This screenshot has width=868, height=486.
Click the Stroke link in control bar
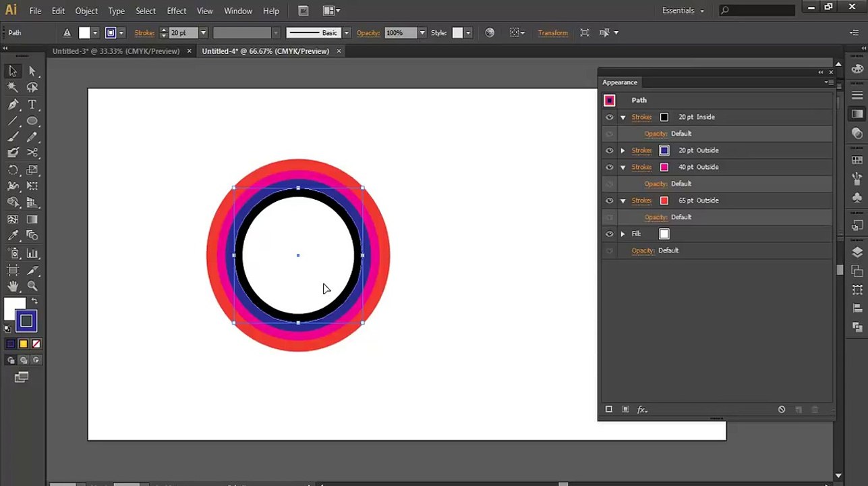pos(144,32)
